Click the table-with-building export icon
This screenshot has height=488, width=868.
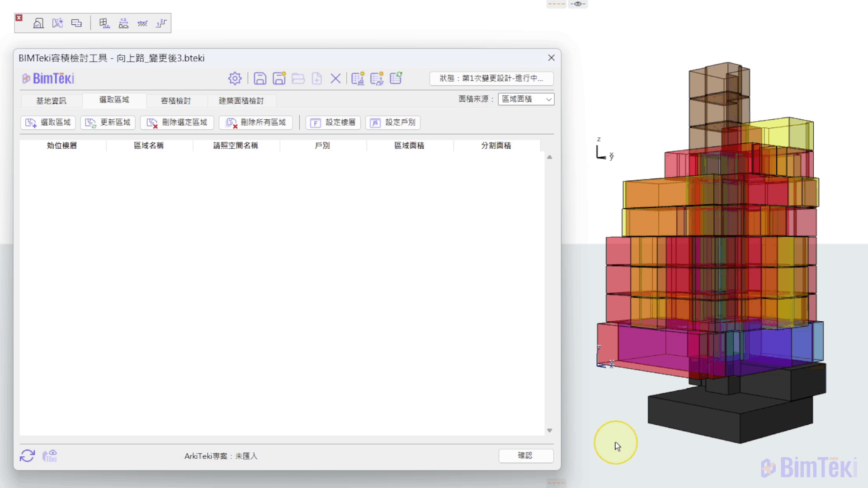click(x=358, y=79)
